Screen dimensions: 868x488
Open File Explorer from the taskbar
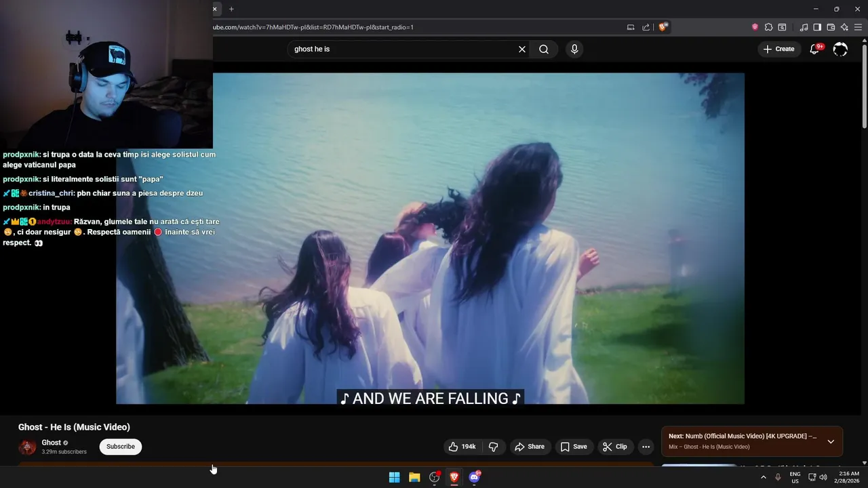[414, 477]
